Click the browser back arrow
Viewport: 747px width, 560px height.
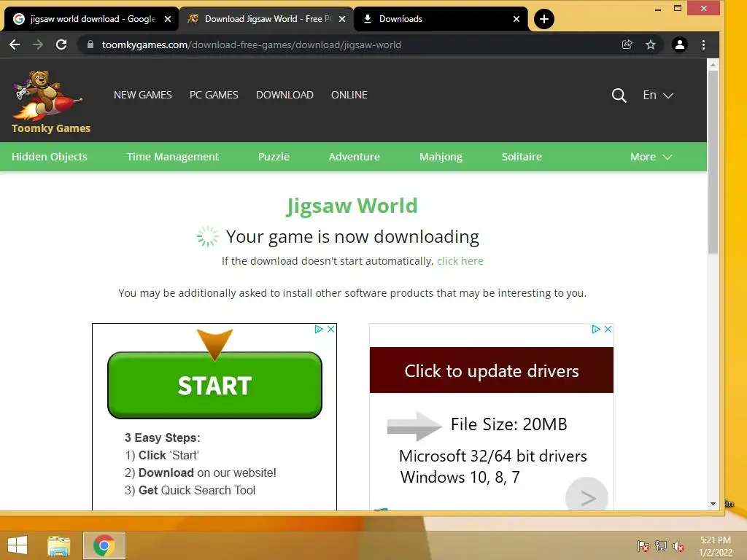point(15,44)
